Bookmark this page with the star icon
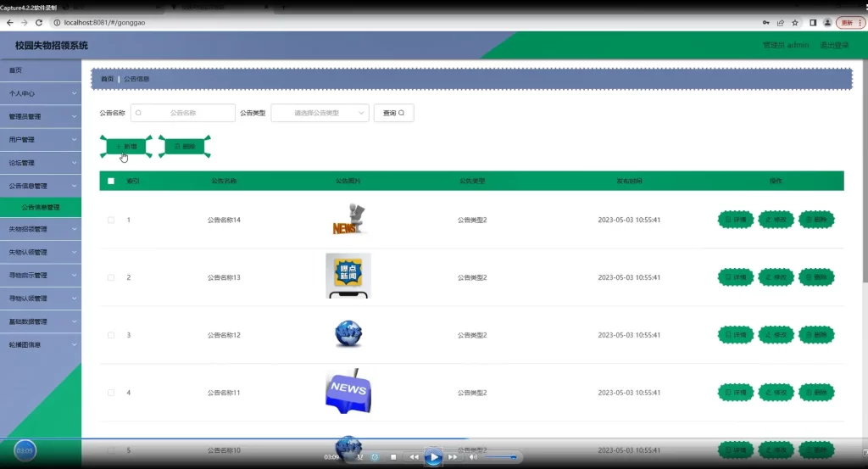 coord(794,23)
